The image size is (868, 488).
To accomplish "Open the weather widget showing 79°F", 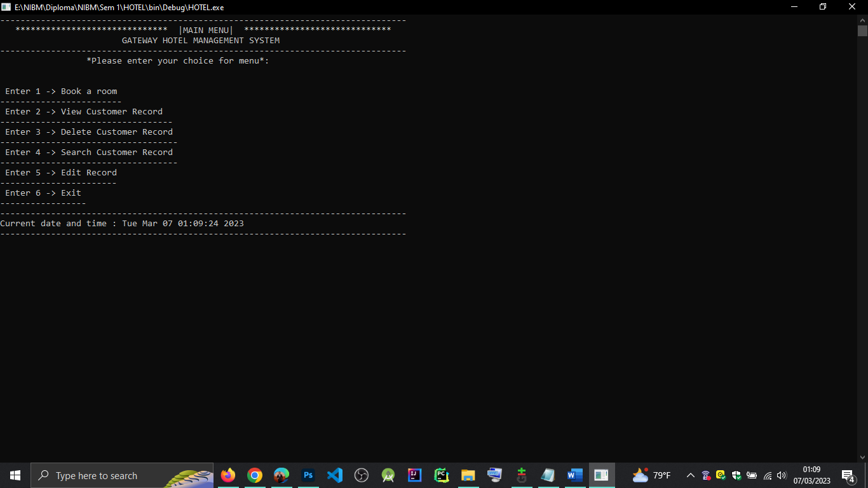I will point(653,475).
